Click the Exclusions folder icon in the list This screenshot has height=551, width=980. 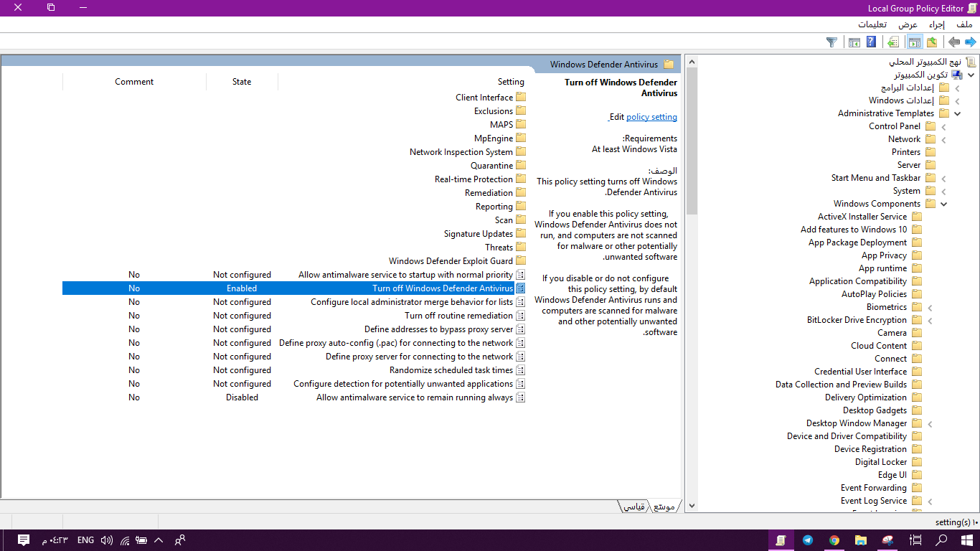tap(521, 110)
